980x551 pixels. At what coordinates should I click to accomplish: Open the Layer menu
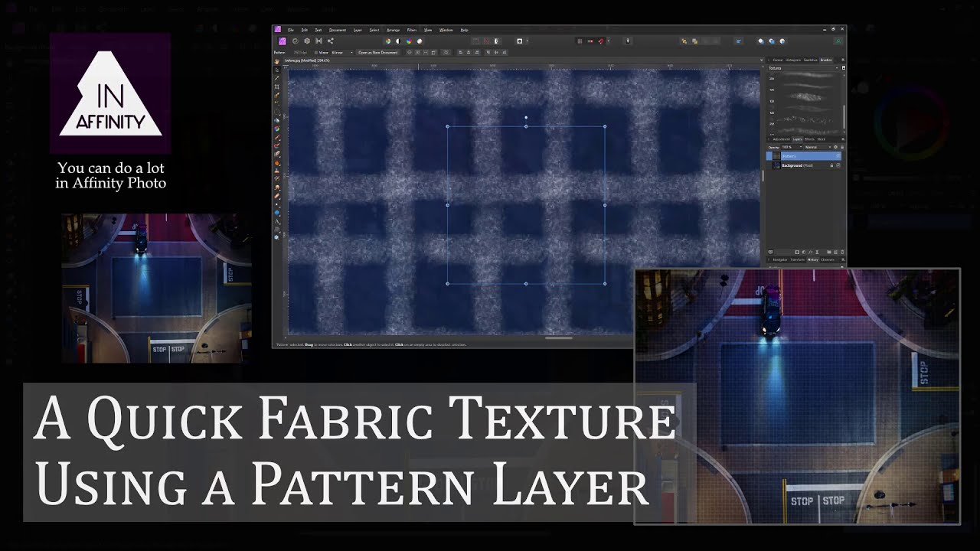[x=358, y=30]
